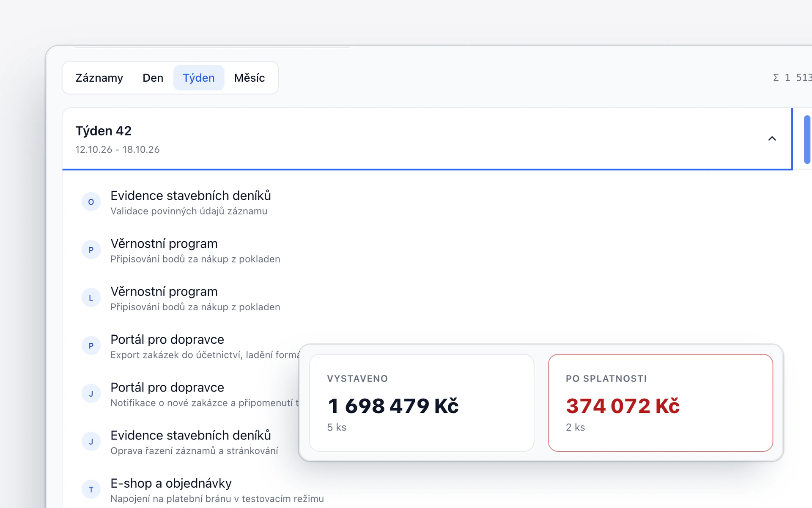Click the P avatar beside Portál pro dopravce
The width and height of the screenshot is (812, 508).
tap(91, 346)
